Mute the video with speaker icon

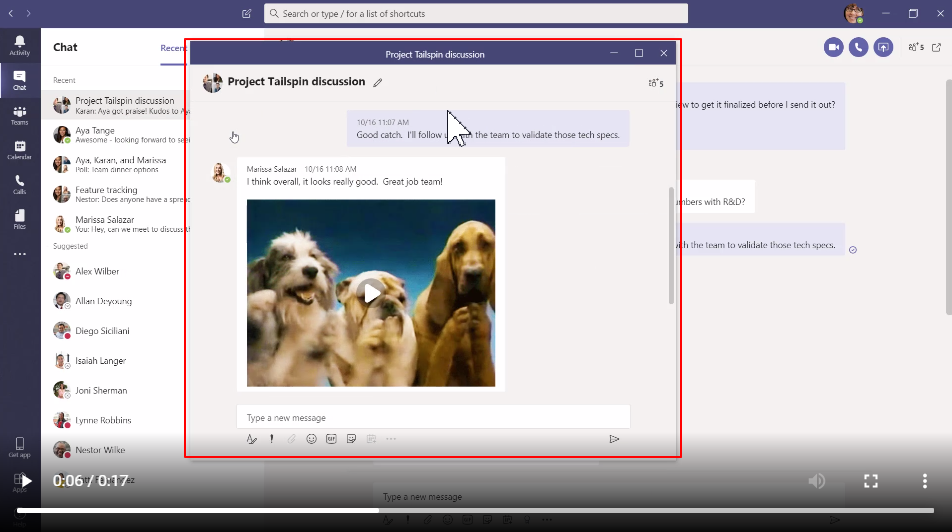pos(817,481)
